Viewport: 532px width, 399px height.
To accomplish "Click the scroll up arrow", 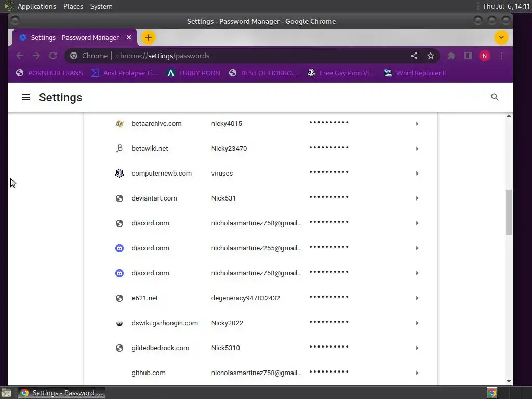I will (x=509, y=116).
